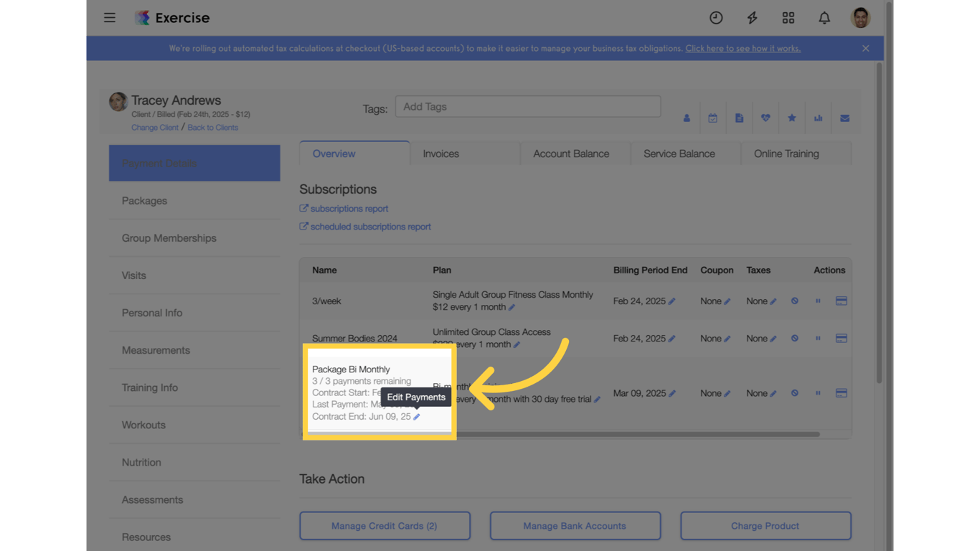The height and width of the screenshot is (551, 980).
Task: Open the 'Click here to see how it works' link
Action: pyautogui.click(x=743, y=48)
